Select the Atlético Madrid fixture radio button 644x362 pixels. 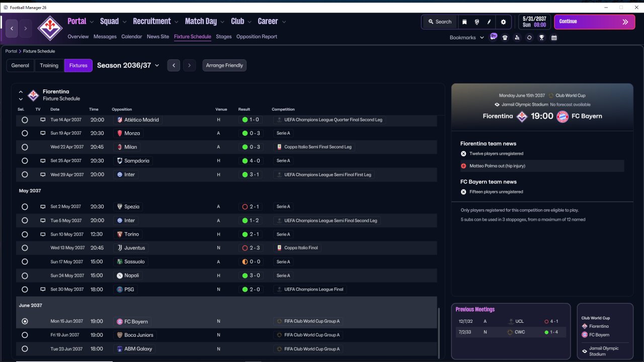[x=25, y=120]
